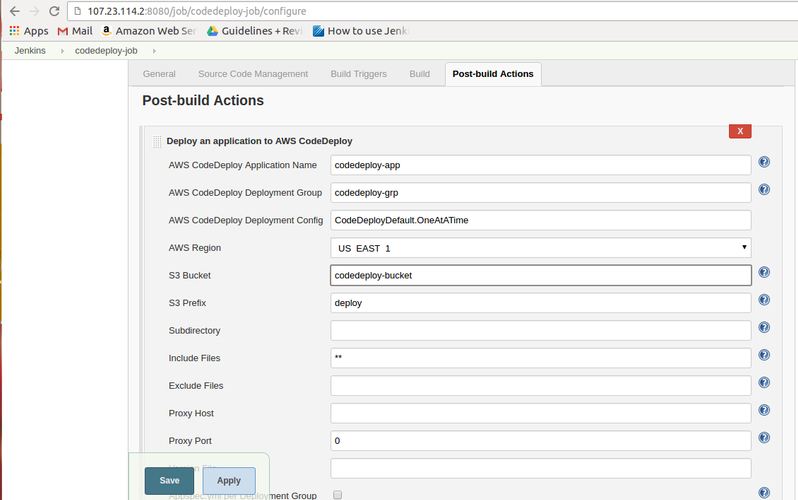Image resolution: width=798 pixels, height=500 pixels.
Task: Click the Proxy Port field showing 0
Action: [540, 440]
